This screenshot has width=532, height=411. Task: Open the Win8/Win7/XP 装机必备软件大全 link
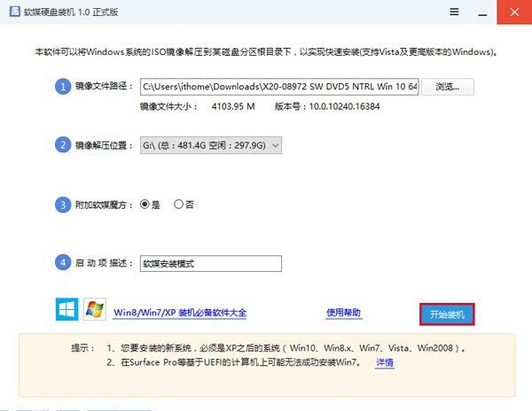[180, 313]
